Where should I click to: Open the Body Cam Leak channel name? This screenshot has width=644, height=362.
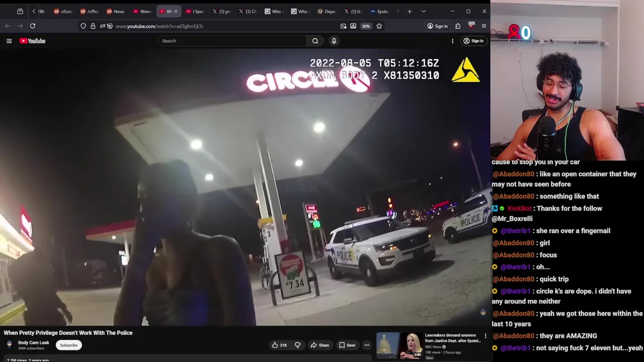tap(34, 342)
